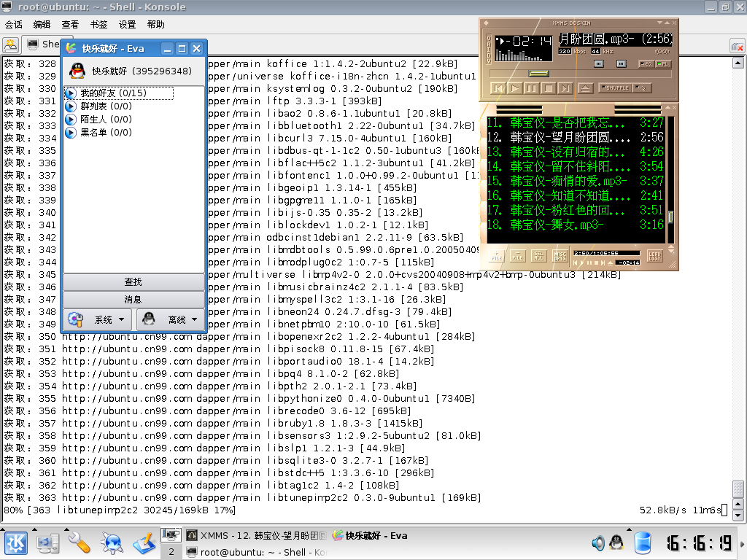747x560 pixels.
Task: Toggle repeat mode in XMMS
Action: (641, 87)
